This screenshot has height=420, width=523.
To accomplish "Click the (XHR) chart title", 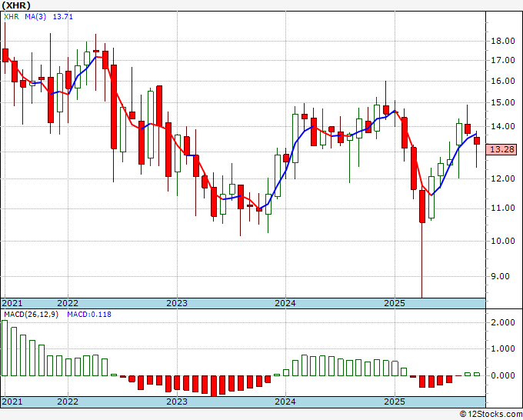I will (16, 5).
